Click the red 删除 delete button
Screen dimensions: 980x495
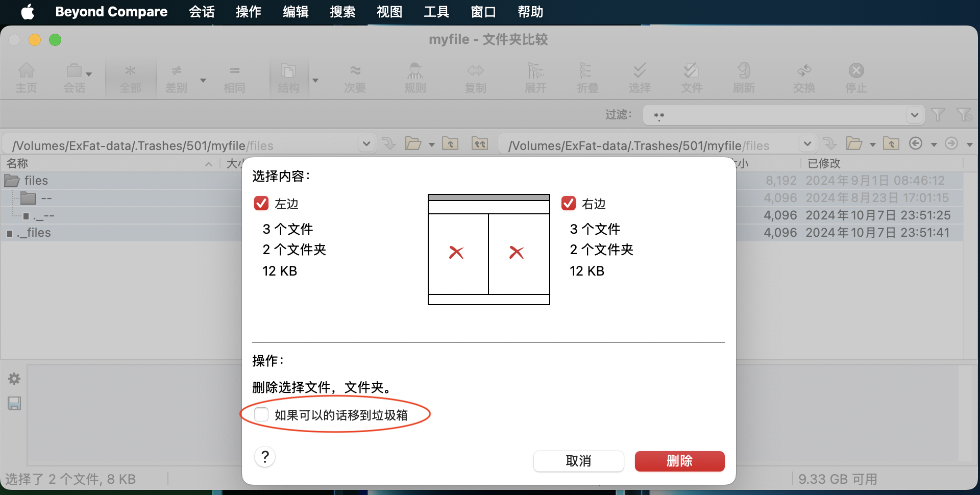679,461
